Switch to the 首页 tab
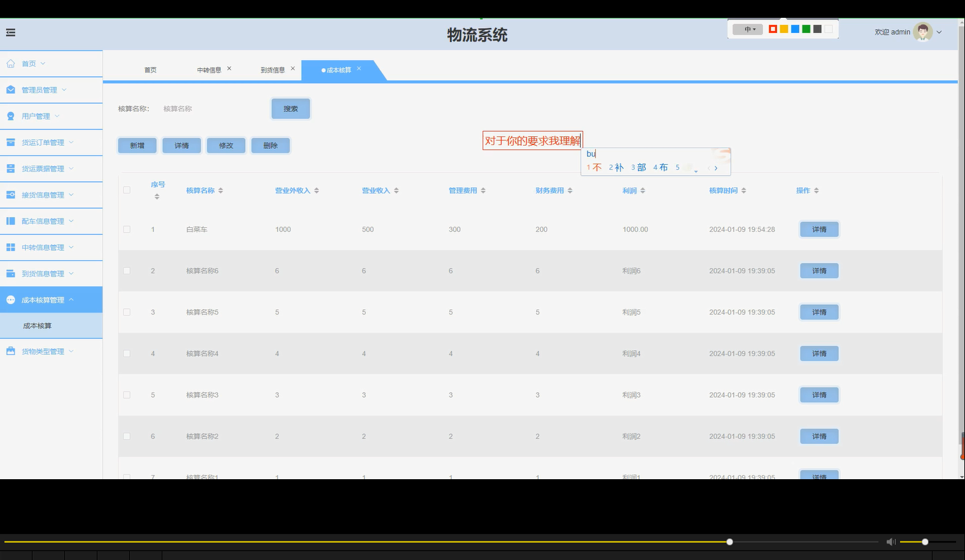 pos(150,69)
